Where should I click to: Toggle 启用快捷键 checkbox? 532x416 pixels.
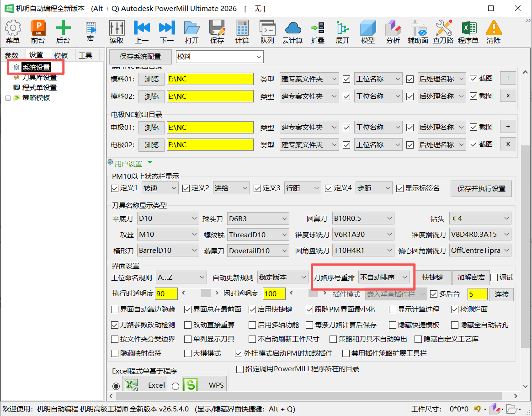[x=252, y=309]
